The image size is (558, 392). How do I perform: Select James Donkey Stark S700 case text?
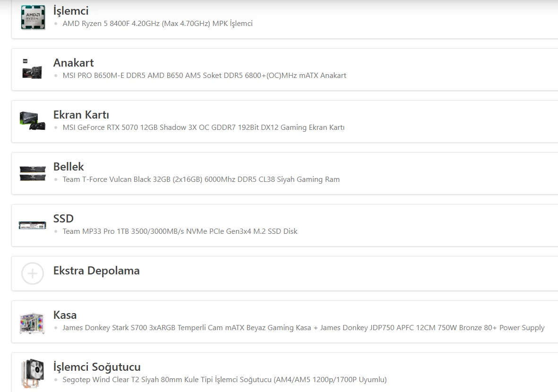point(303,328)
